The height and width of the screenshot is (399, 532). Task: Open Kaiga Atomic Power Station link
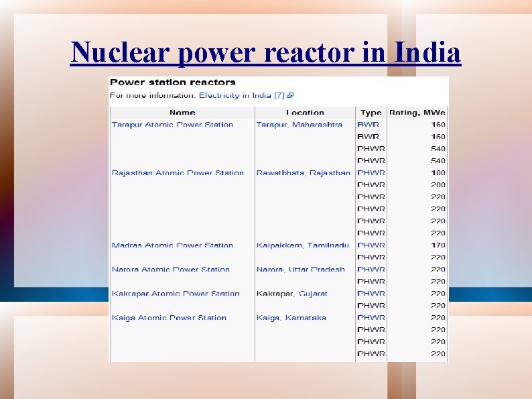169,317
